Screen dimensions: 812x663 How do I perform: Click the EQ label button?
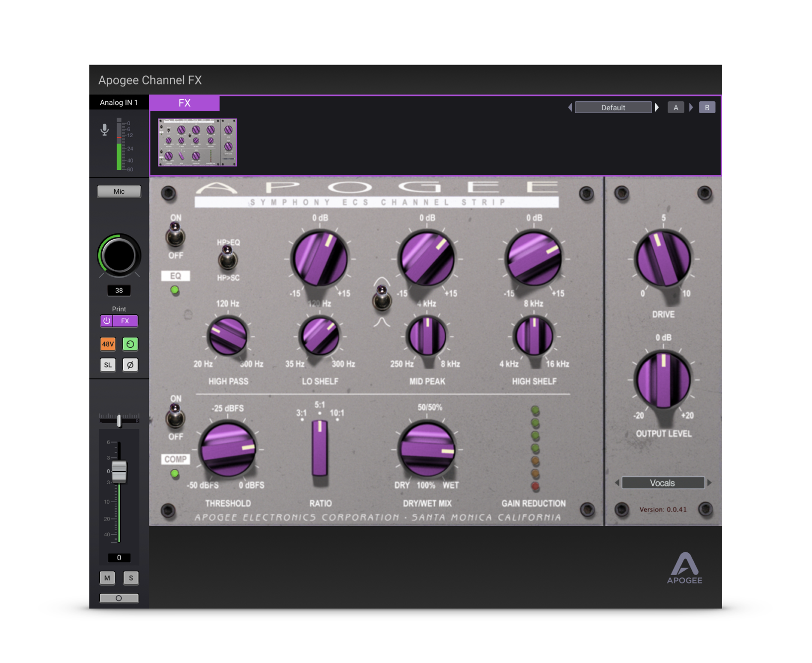176,276
